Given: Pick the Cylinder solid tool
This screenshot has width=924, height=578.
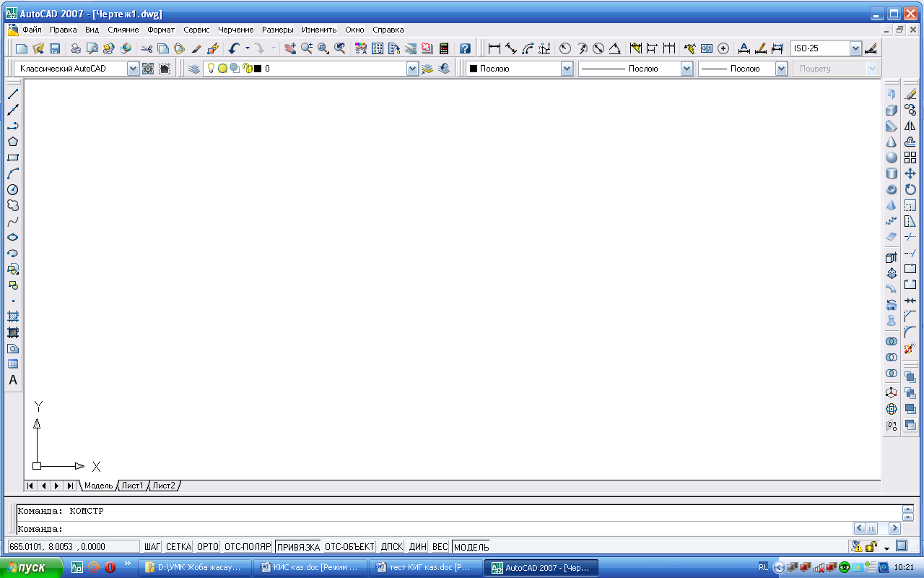Looking at the screenshot, I should [x=892, y=173].
